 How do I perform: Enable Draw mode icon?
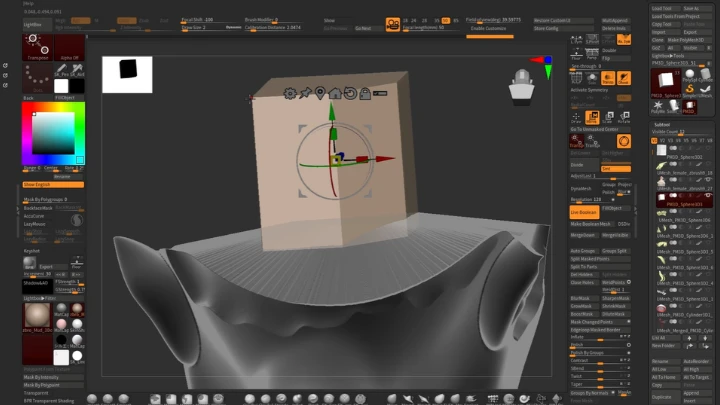(576, 118)
